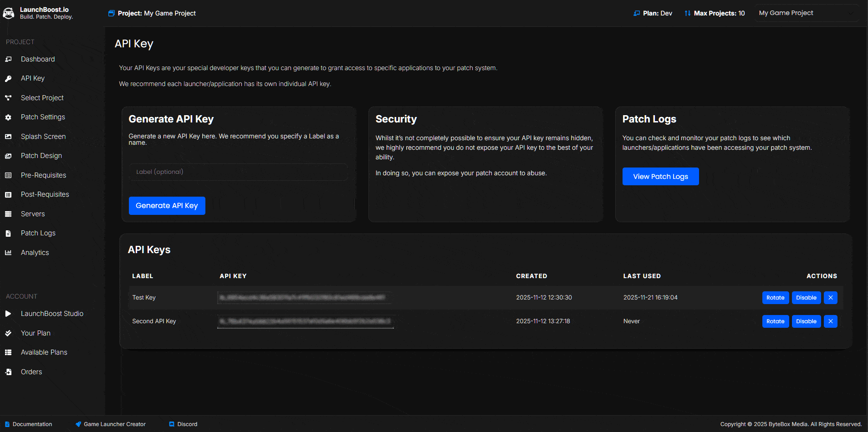Click the Available Plans list icon
The image size is (868, 432).
pyautogui.click(x=8, y=352)
